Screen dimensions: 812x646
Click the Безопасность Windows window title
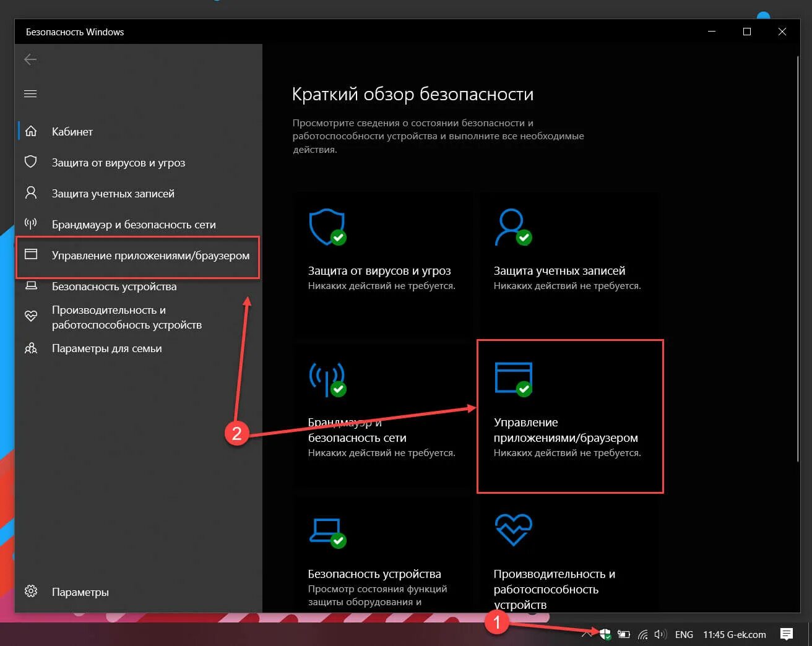[75, 32]
